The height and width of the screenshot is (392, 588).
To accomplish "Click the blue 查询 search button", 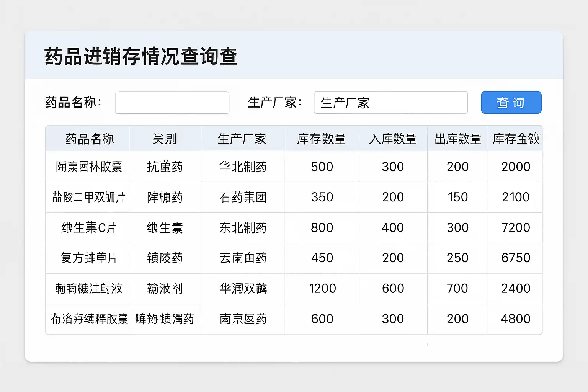I will (511, 103).
